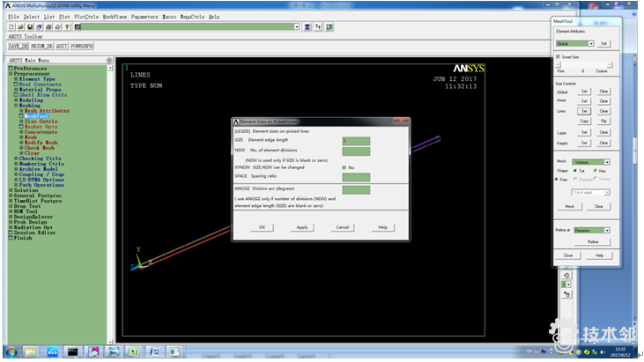Expand the Size Cntrls tree node
Viewport: 644px width, 362px height.
click(x=21, y=121)
